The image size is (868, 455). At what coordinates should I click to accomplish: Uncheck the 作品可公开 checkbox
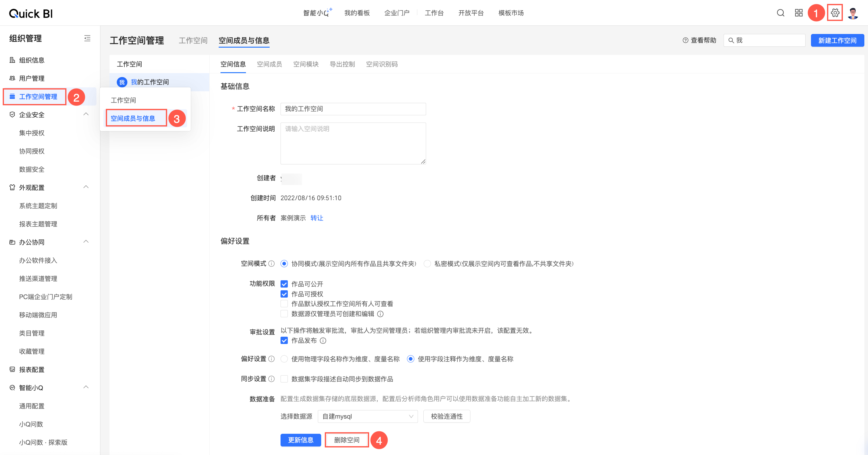point(284,284)
